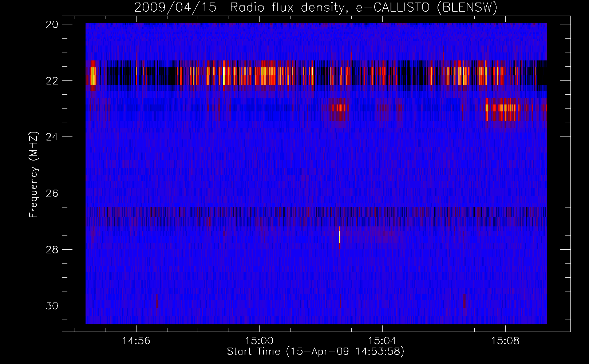Click the 22 MHz frequency tick label
The image size is (589, 364).
pos(52,81)
